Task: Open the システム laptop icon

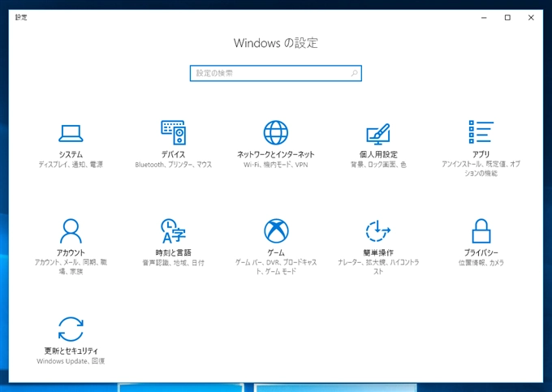Action: pyautogui.click(x=71, y=133)
